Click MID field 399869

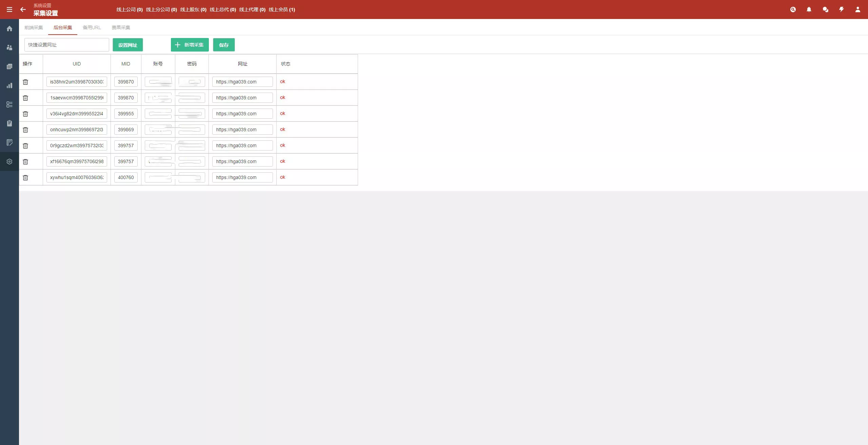pos(126,130)
